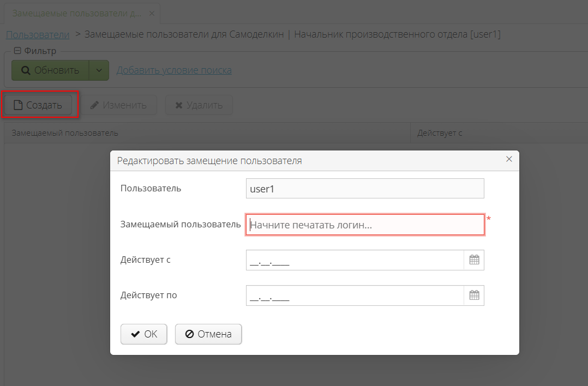The width and height of the screenshot is (588, 386).
Task: Open the dropdown arrow next to Обновить
Action: click(x=99, y=70)
